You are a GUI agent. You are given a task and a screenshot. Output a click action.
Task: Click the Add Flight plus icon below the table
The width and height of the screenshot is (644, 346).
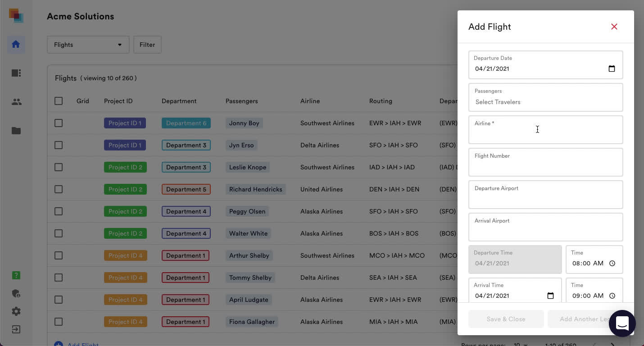[59, 344]
